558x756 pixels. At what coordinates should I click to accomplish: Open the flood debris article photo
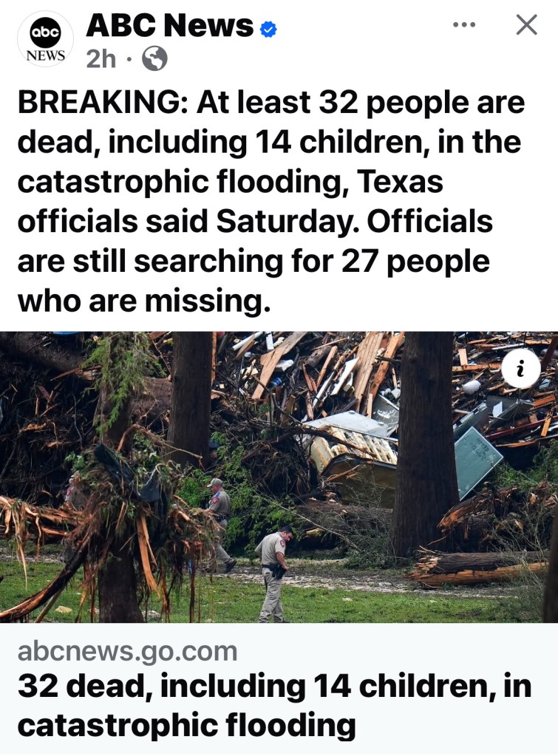click(x=279, y=477)
